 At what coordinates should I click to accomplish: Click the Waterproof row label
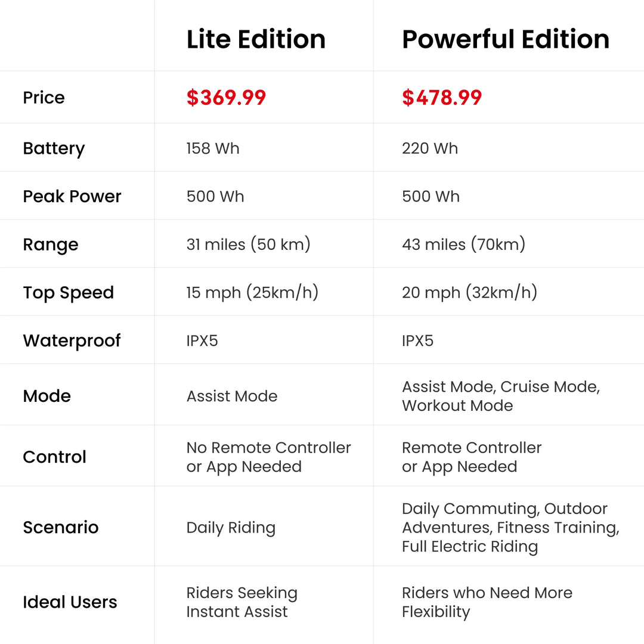point(72,340)
